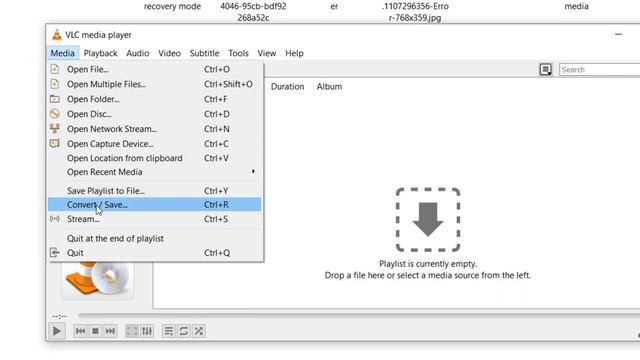Viewport: 640px width, 360px height.
Task: Choose Open File from Media menu
Action: pyautogui.click(x=155, y=69)
